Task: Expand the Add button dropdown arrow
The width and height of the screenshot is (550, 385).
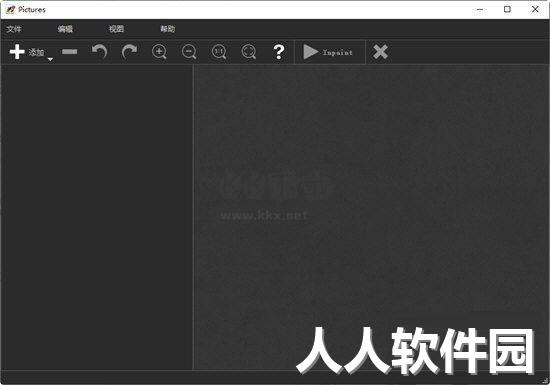Action: click(51, 59)
